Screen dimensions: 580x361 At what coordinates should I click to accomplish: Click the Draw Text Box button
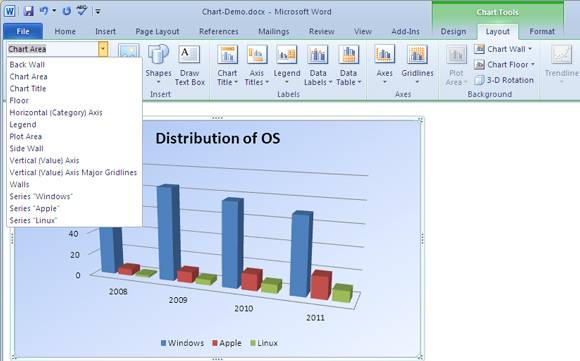click(189, 65)
